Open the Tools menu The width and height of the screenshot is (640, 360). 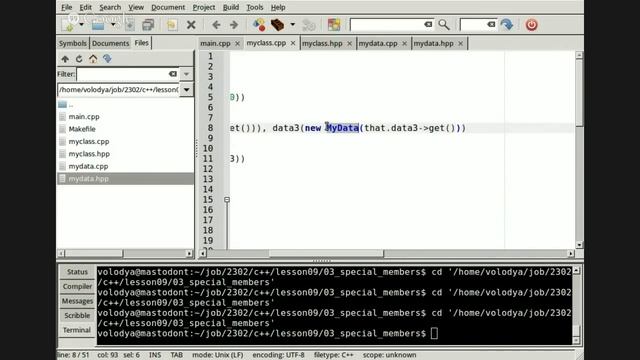pyautogui.click(x=255, y=7)
